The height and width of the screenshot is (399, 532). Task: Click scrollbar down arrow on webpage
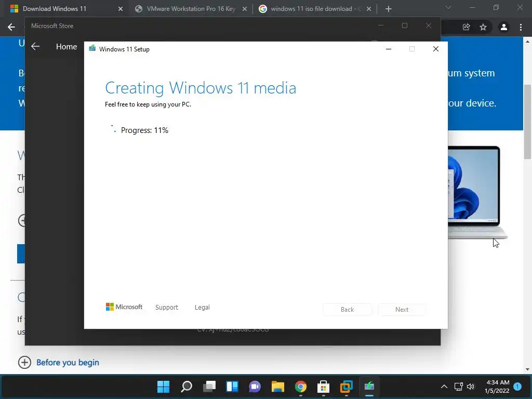528,369
